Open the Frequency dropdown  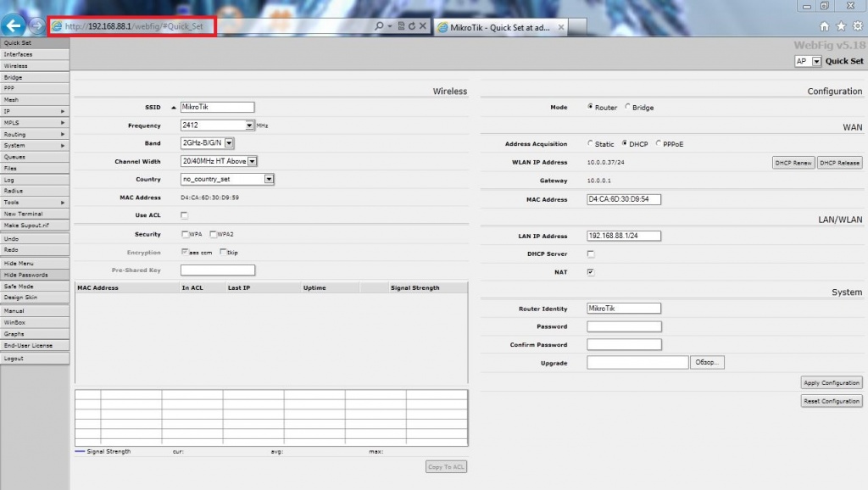(x=250, y=125)
